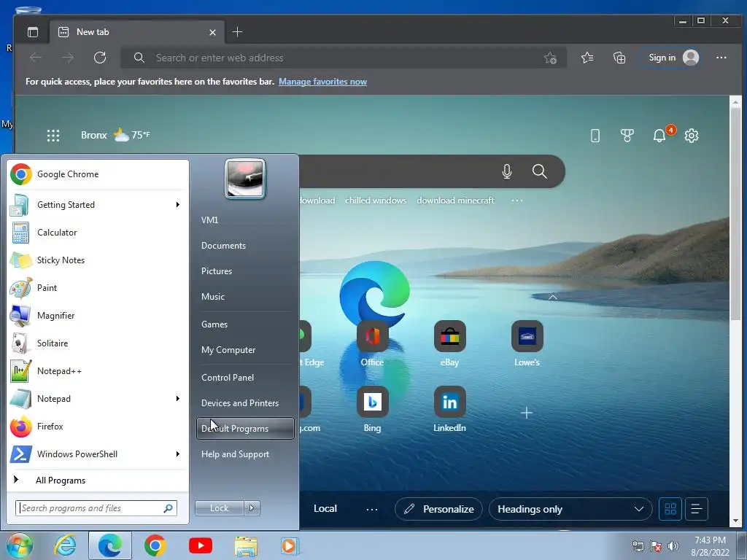Open mobile phone icon on new tab page

(x=595, y=136)
